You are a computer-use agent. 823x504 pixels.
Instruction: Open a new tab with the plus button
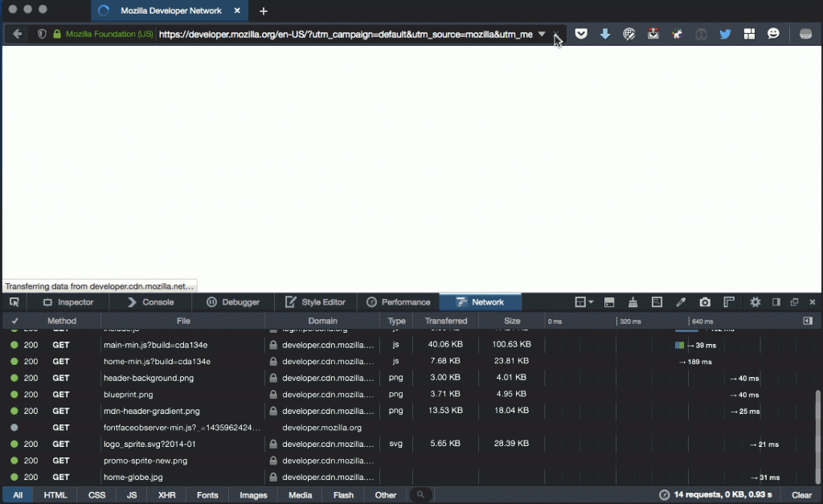pyautogui.click(x=264, y=11)
